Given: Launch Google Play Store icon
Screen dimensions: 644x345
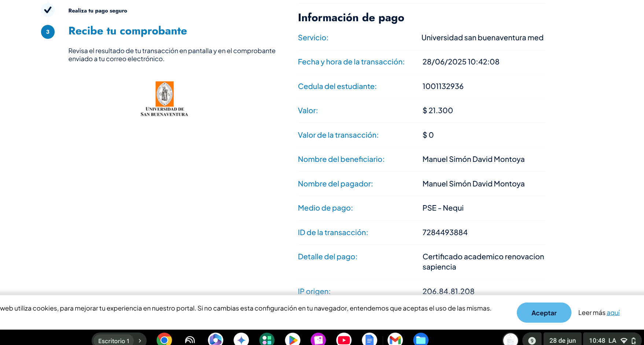Looking at the screenshot, I should 292,340.
